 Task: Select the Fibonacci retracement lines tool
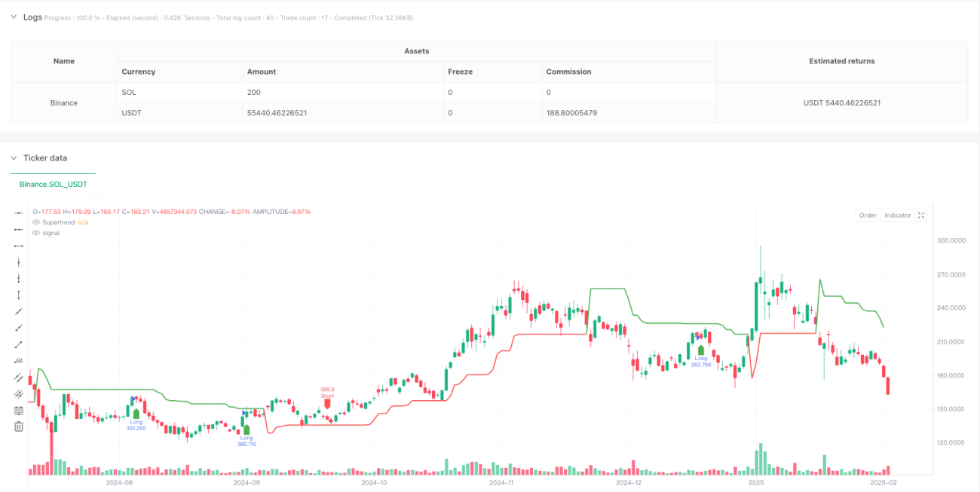click(x=19, y=410)
